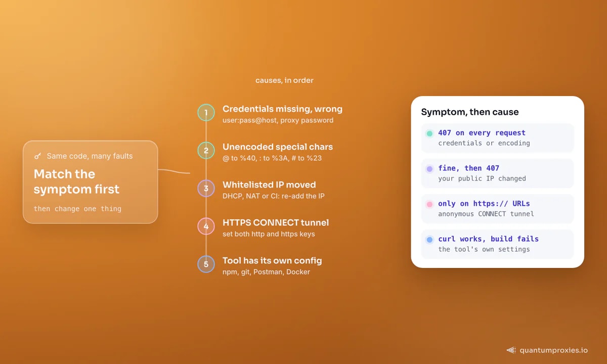Click the step 4 circle for HTTPS CONNECT tunnel
This screenshot has height=364, width=607.
(206, 226)
